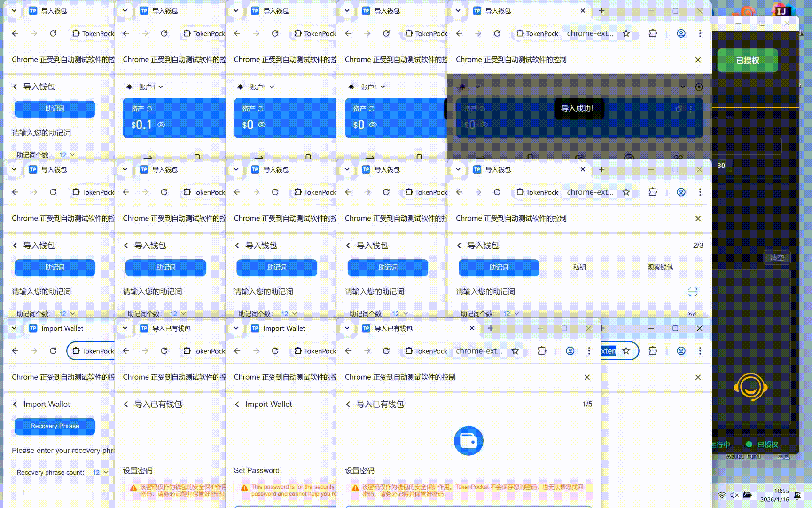Click the blue wallet icon above 设置密码
Image resolution: width=812 pixels, height=508 pixels.
point(468,441)
